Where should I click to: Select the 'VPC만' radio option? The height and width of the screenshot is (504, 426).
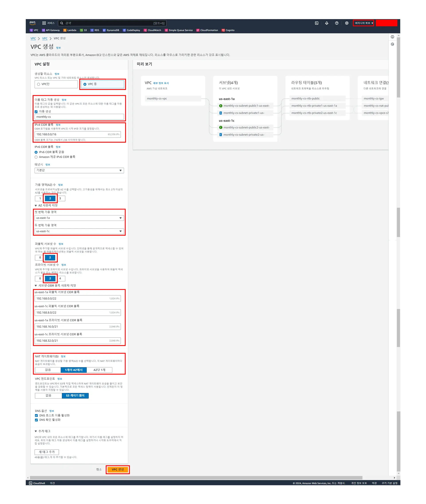tap(39, 84)
